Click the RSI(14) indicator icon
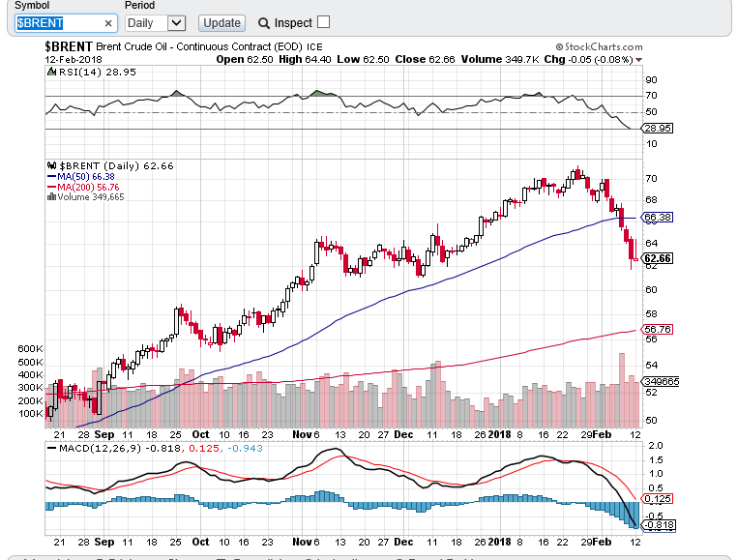The width and height of the screenshot is (737, 560). [x=51, y=72]
